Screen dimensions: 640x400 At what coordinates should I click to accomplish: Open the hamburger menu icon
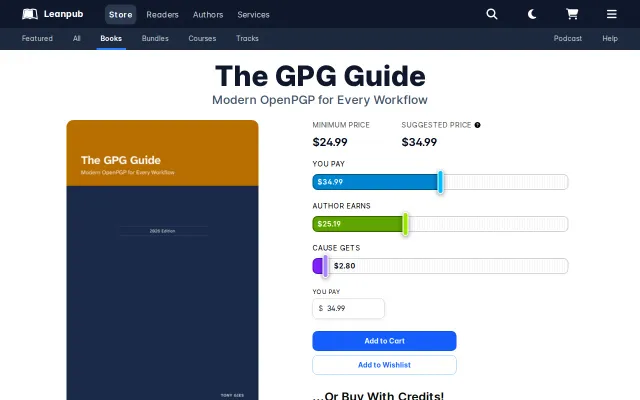click(611, 14)
